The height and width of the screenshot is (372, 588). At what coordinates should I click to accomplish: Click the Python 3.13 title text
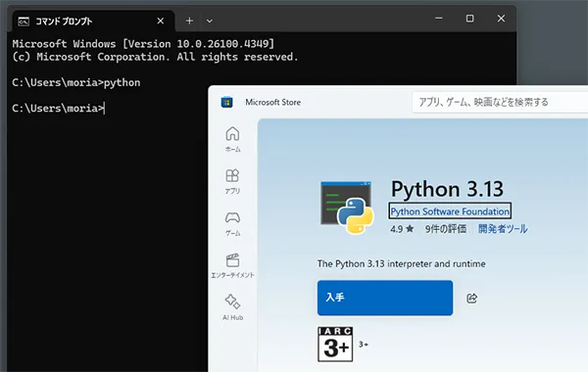(447, 188)
